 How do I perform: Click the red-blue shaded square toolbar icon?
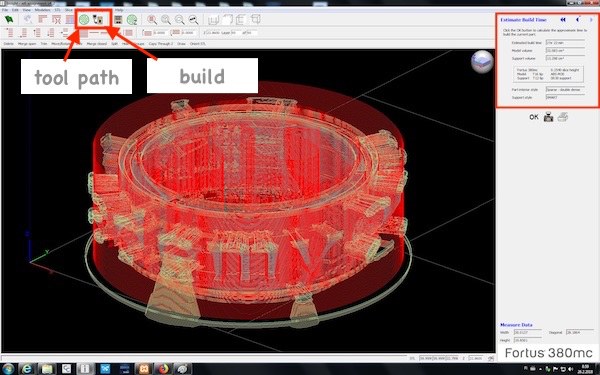pos(70,19)
